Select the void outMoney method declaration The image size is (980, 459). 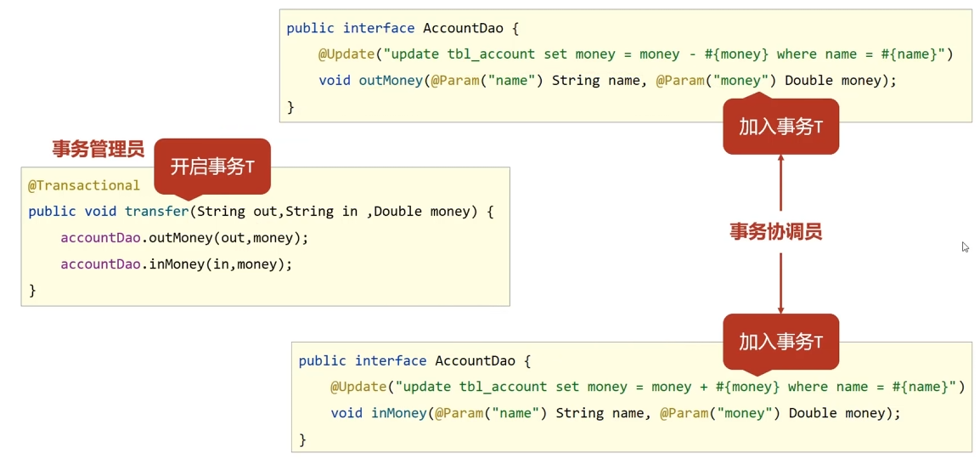point(607,81)
